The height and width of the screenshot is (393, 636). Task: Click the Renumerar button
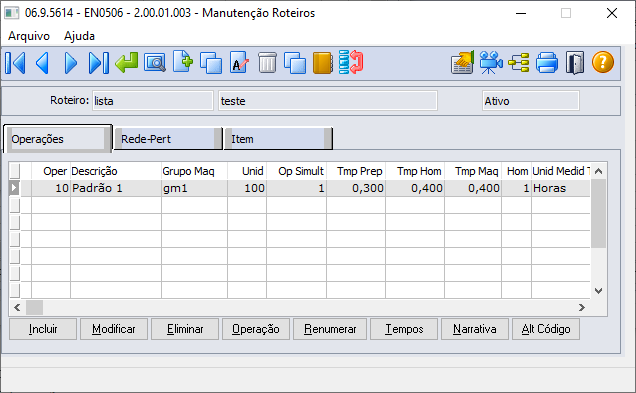point(330,329)
